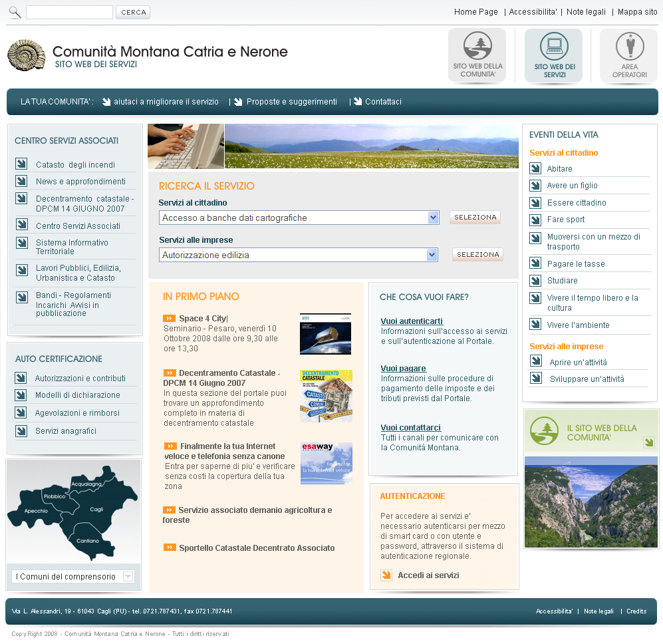Open Muoversi con un mezzo di trasporto
Screen dimensions: 663x644
coord(594,241)
